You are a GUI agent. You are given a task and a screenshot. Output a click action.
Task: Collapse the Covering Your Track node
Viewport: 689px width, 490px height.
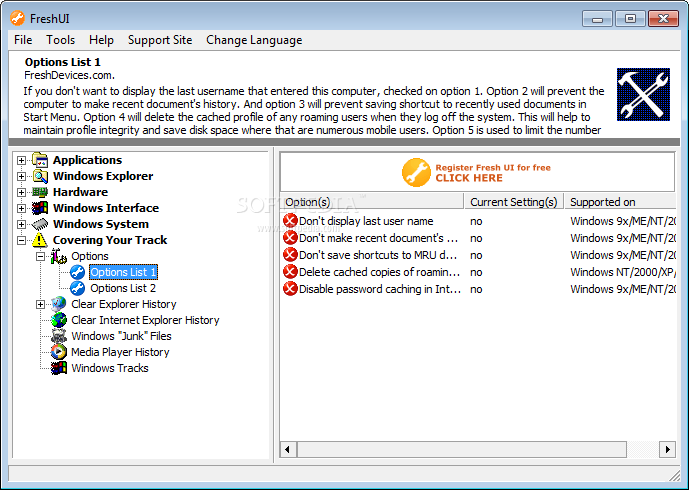pos(22,240)
